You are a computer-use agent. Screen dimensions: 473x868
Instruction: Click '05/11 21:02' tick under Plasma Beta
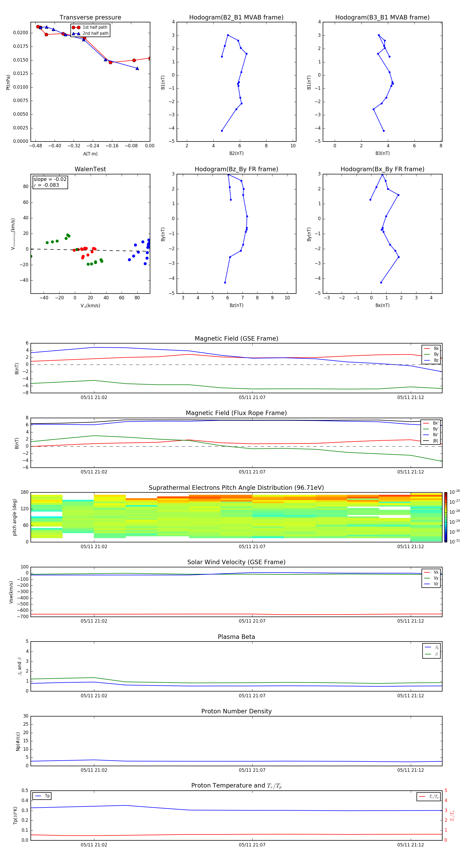(94, 696)
